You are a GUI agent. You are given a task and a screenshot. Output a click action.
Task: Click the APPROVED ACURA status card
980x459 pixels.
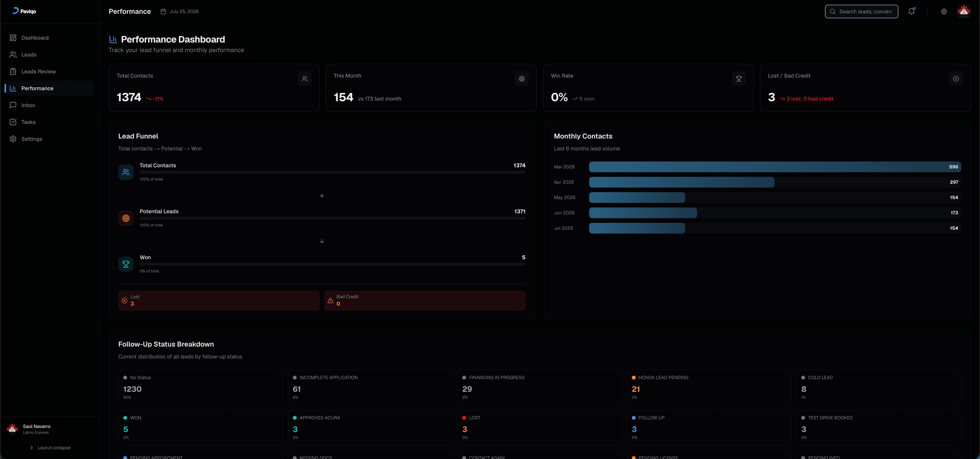coord(370,427)
